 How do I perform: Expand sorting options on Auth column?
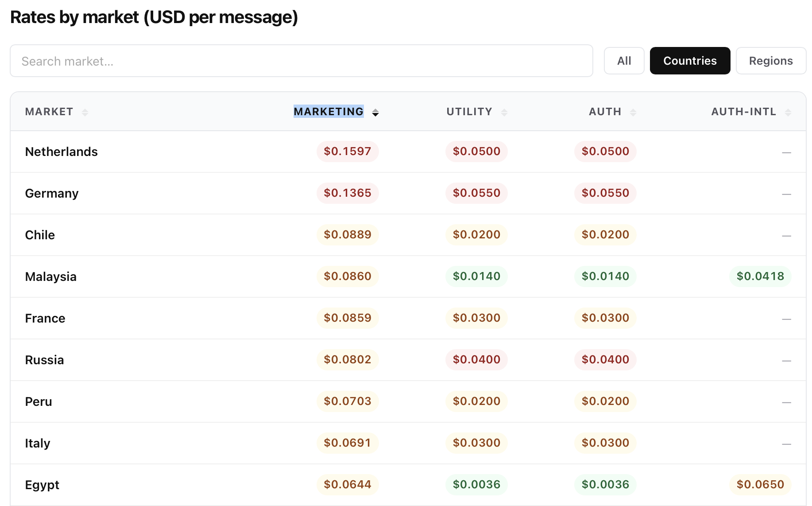[x=634, y=112]
